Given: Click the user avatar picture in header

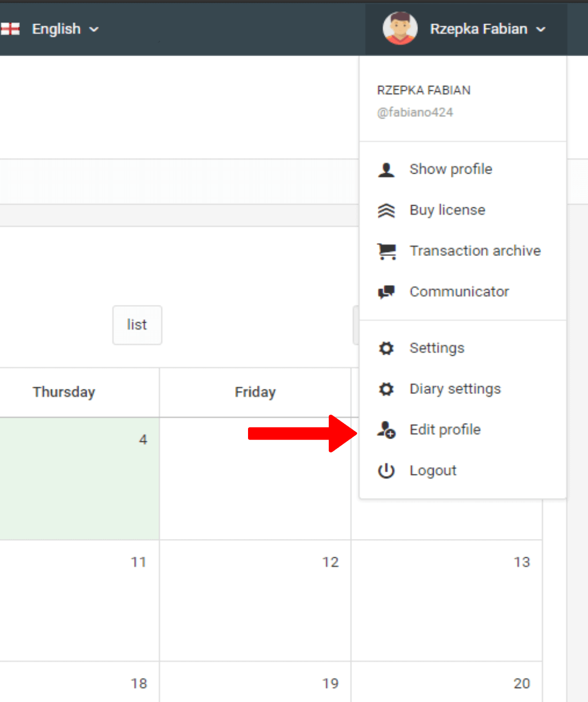Looking at the screenshot, I should (400, 28).
